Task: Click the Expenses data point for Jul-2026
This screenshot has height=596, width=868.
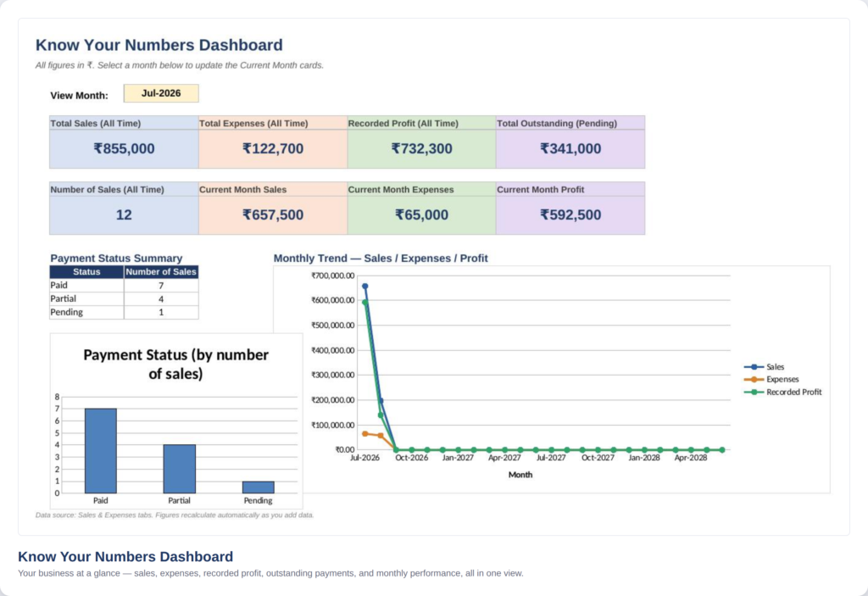Action: point(364,434)
